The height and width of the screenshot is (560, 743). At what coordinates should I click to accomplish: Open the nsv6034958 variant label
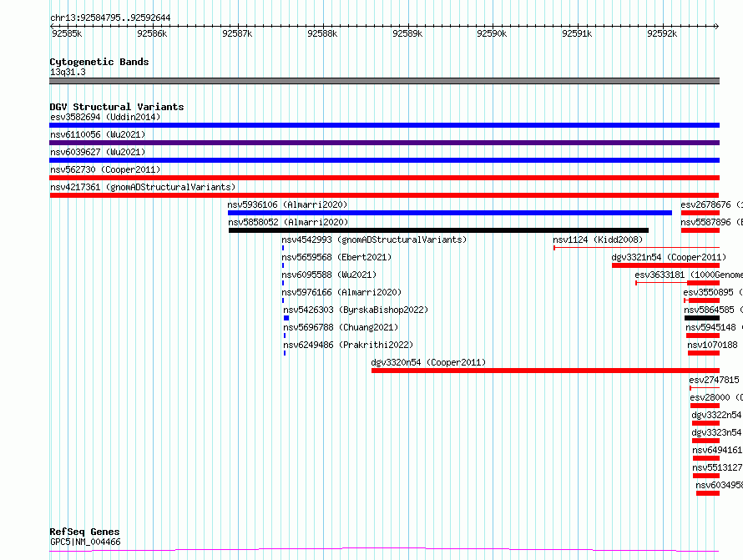[x=720, y=485]
